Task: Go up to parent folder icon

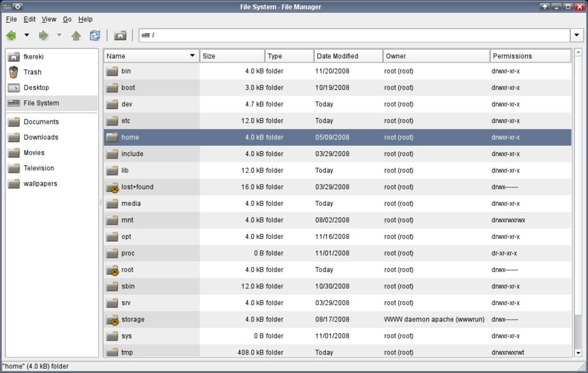Action: click(76, 36)
